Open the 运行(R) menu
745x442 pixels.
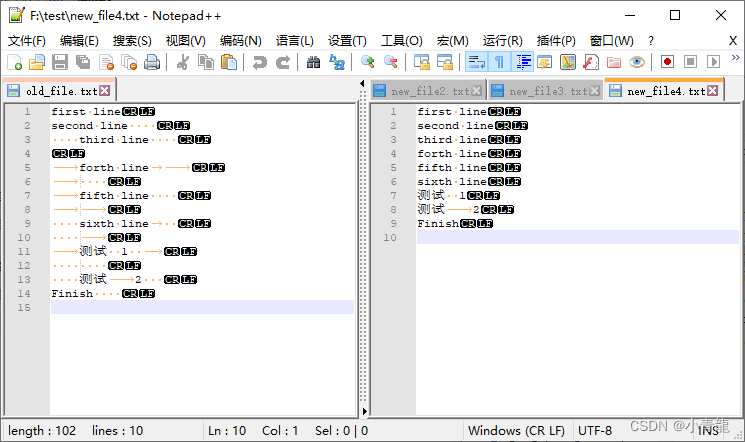tap(502, 41)
